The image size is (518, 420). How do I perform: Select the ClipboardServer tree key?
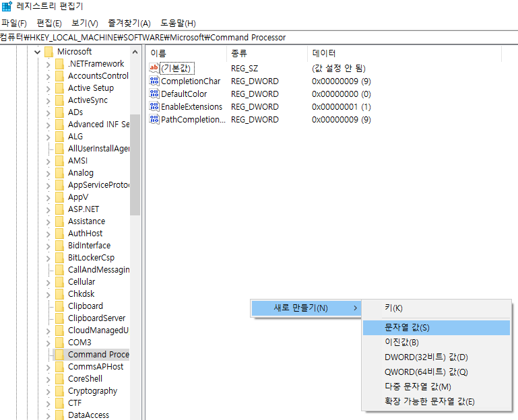(x=96, y=318)
